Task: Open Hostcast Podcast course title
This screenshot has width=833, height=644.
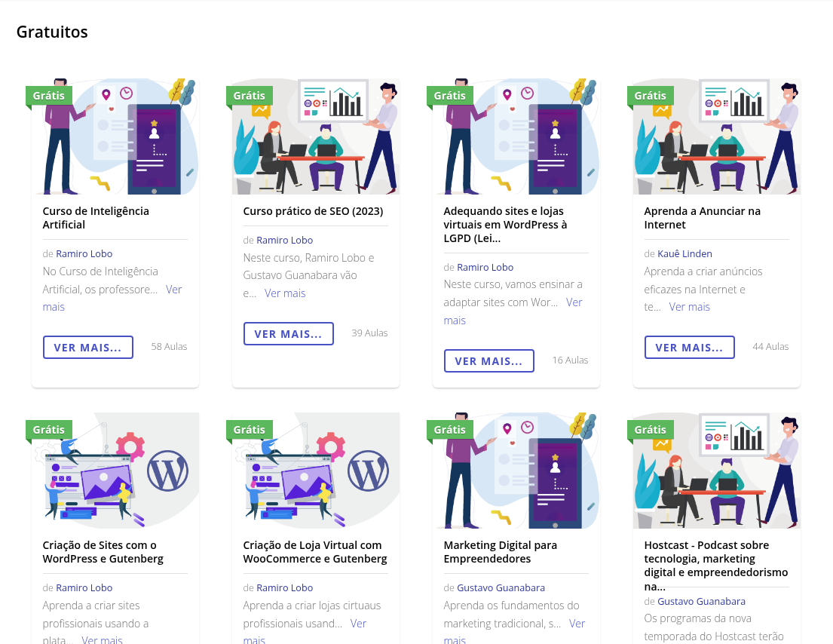Action: click(x=715, y=566)
